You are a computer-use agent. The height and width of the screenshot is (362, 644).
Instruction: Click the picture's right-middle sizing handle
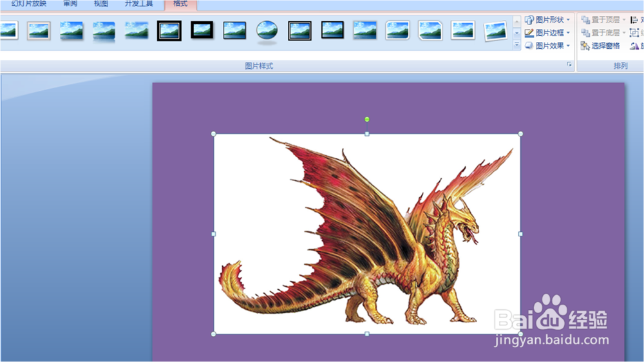(x=520, y=234)
